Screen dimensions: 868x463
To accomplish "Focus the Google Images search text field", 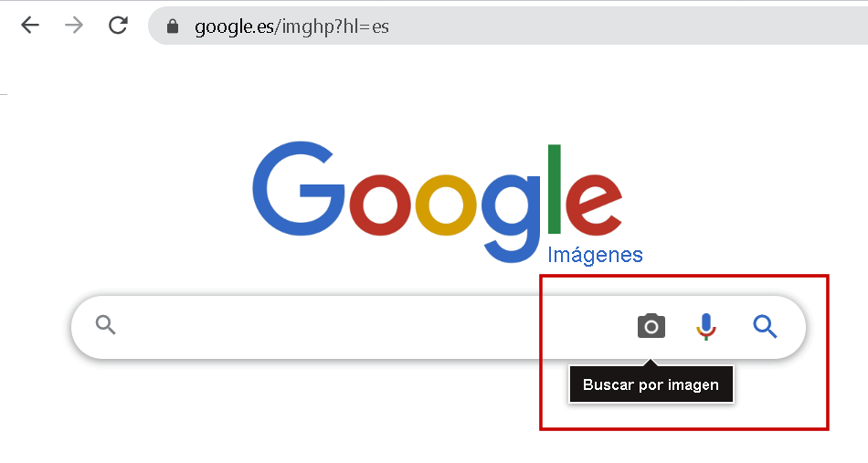I will (376, 326).
